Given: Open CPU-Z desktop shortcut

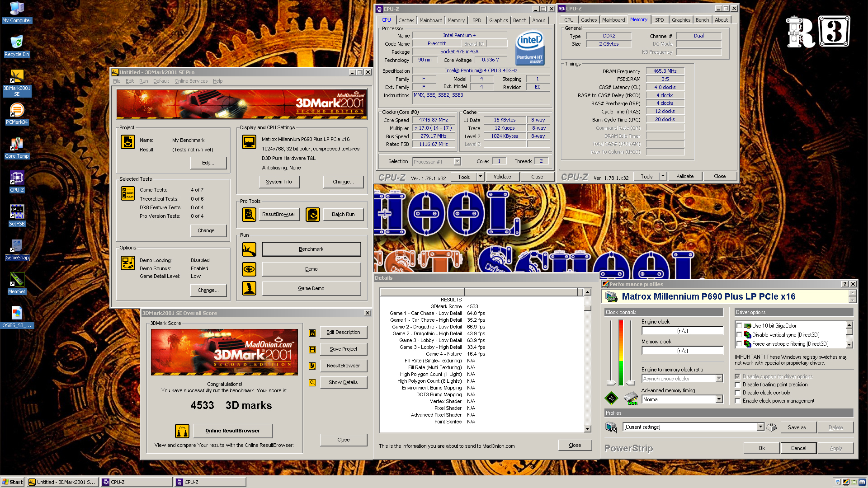Looking at the screenshot, I should click(17, 182).
